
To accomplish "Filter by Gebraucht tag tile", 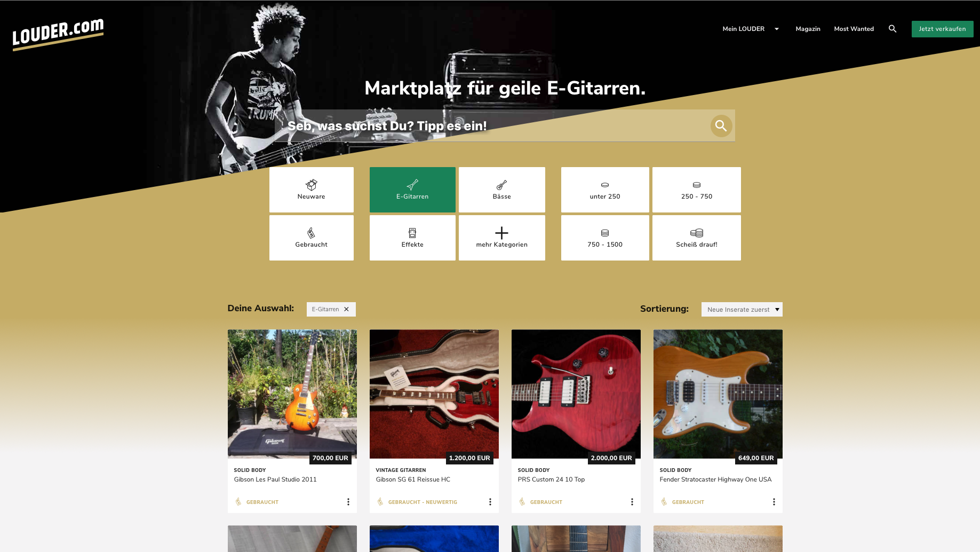I will (x=312, y=238).
